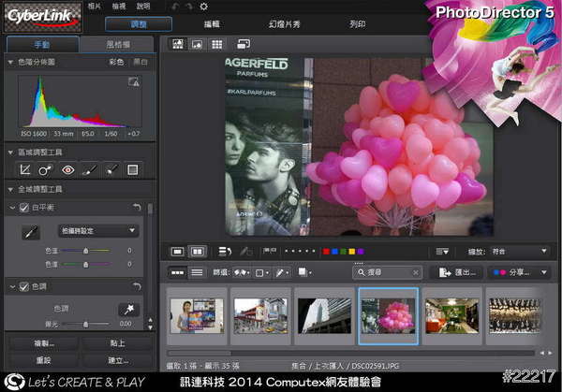Open the 縮放 zoom level dropdown
562x392 pixels.
click(518, 251)
